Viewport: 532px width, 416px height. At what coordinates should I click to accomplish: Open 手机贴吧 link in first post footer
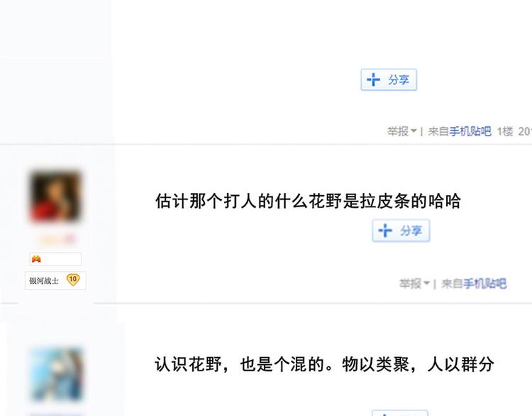tap(470, 131)
